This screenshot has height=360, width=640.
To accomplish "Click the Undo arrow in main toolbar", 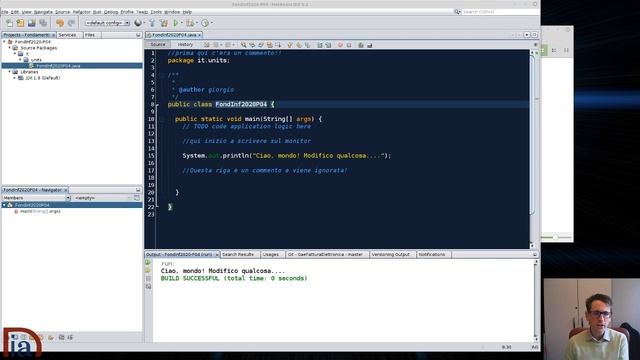I will coord(60,23).
